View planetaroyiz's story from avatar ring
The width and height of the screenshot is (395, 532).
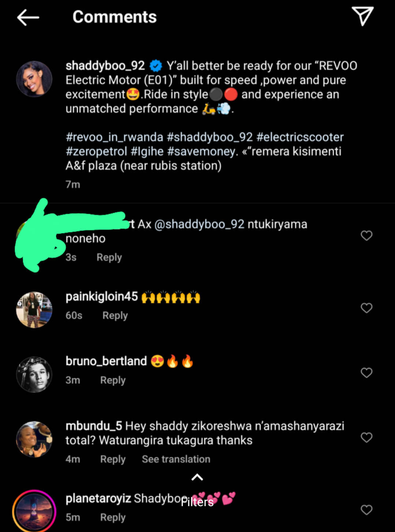click(x=34, y=511)
